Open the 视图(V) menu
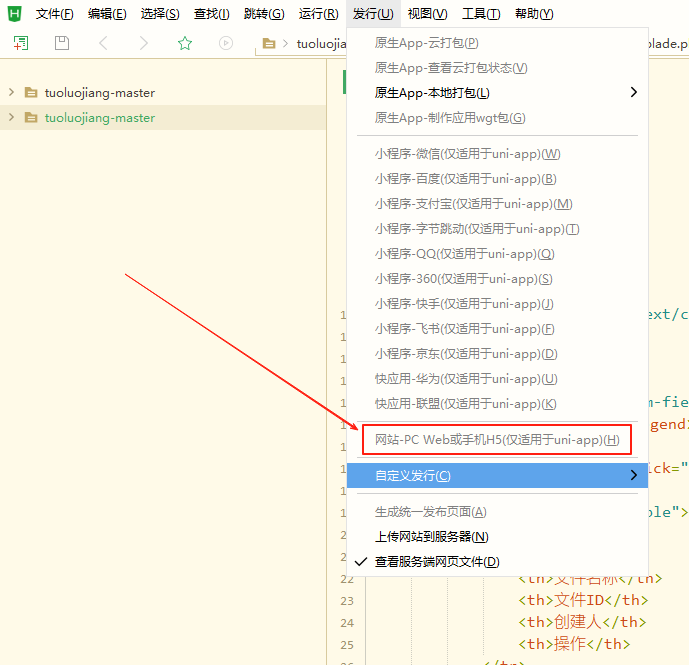The width and height of the screenshot is (689, 665). click(428, 14)
